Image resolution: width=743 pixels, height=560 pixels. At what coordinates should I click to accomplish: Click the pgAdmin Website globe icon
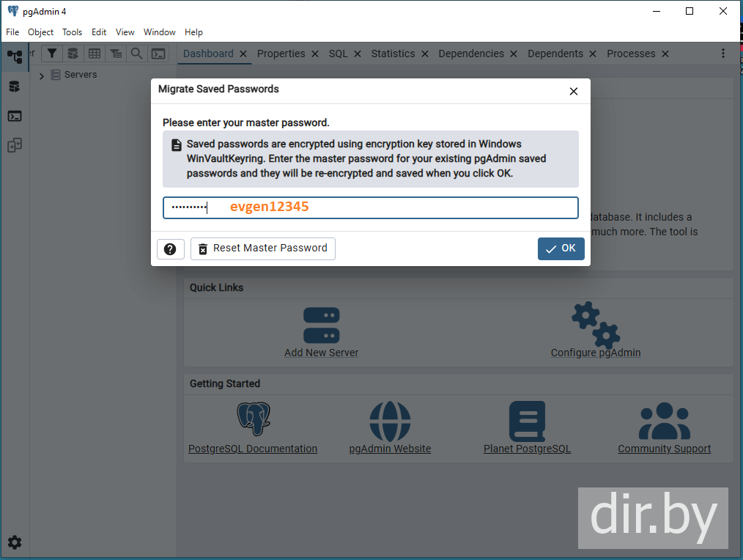click(x=390, y=421)
